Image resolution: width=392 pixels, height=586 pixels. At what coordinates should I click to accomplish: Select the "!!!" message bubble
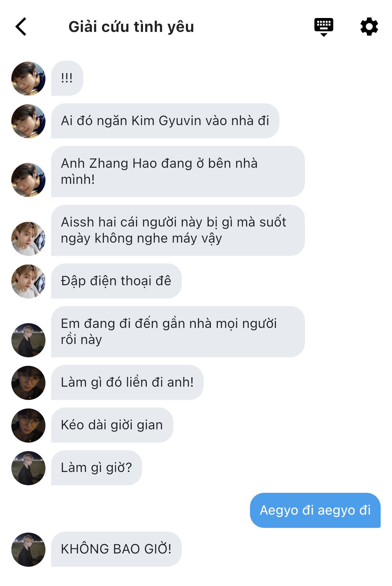pos(67,78)
